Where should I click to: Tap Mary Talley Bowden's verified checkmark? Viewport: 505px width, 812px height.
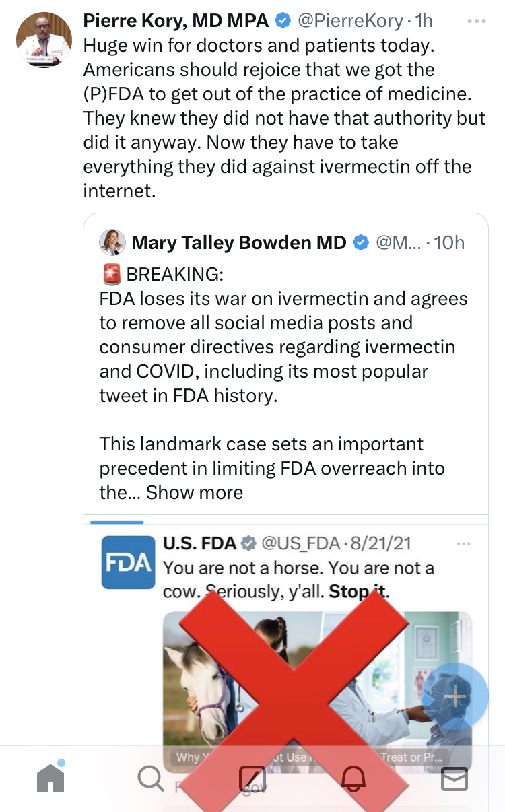361,242
